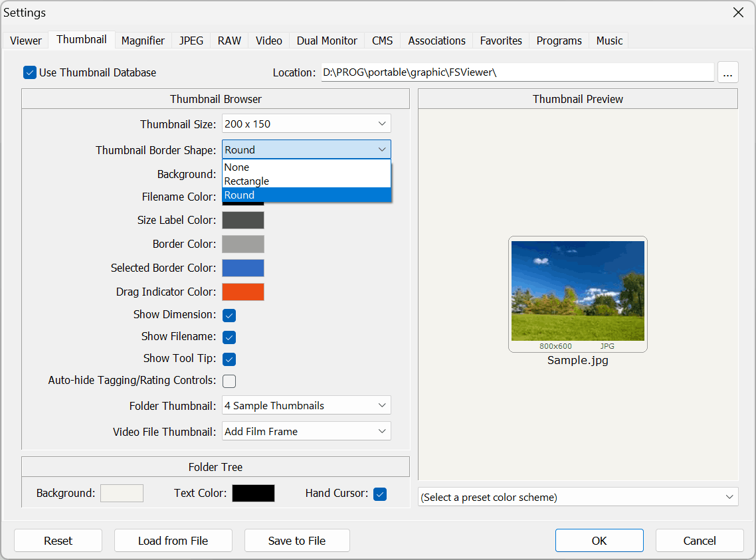Open the Associations tab
This screenshot has width=756, height=560.
(436, 41)
